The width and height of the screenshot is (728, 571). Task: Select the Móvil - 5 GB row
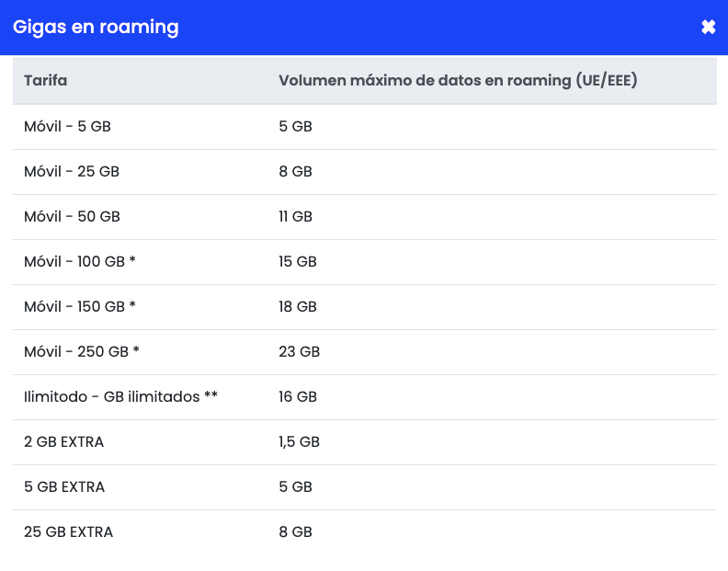pos(67,127)
